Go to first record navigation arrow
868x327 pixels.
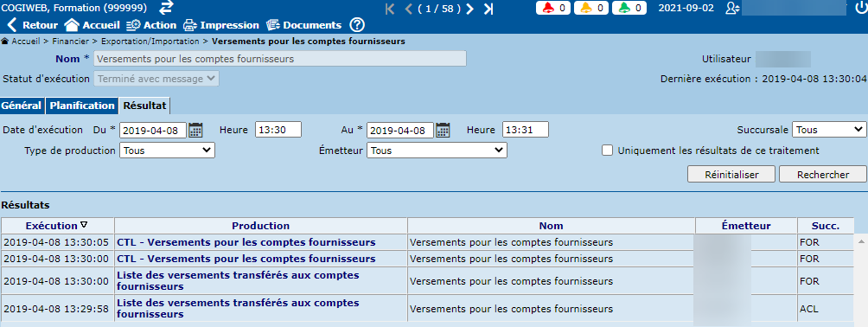point(390,9)
